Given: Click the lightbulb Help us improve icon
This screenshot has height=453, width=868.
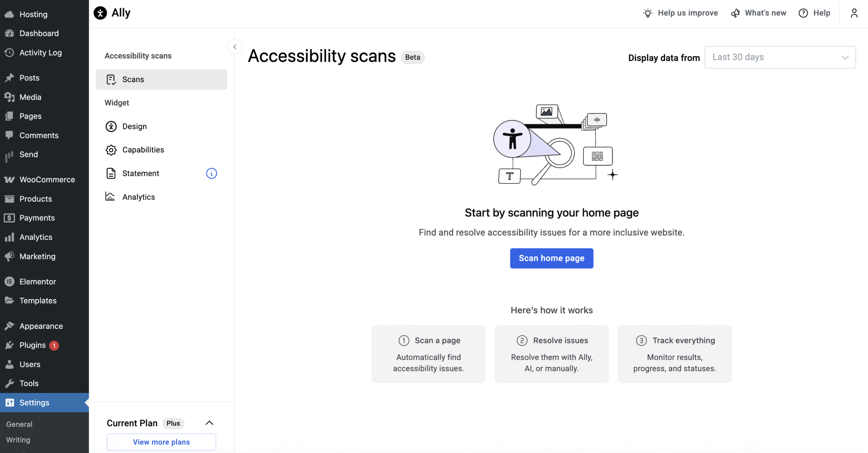Looking at the screenshot, I should tap(648, 13).
